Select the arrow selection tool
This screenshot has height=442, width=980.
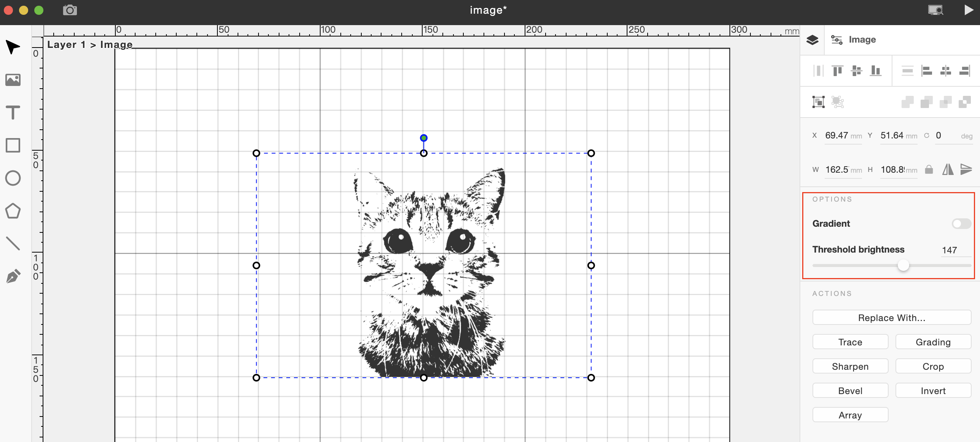13,47
